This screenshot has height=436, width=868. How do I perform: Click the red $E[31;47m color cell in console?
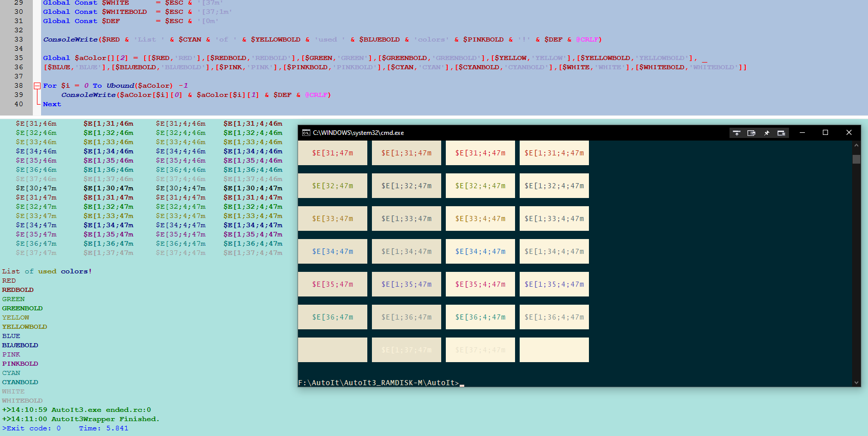[x=332, y=153]
